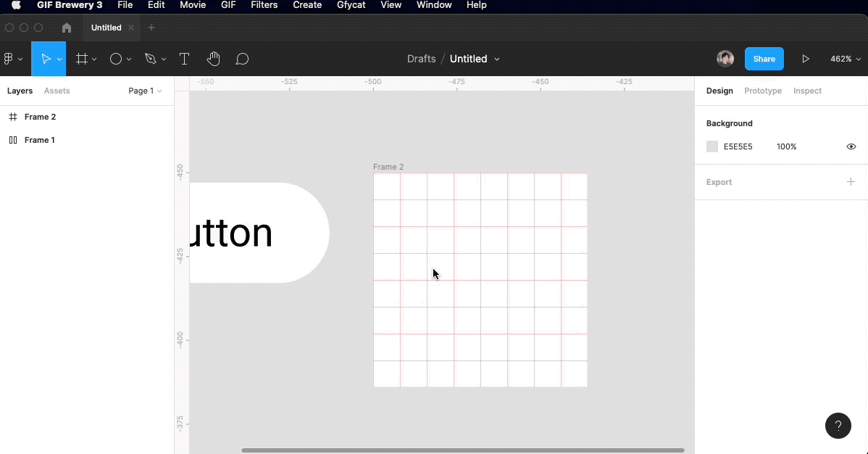The image size is (868, 454).
Task: Switch to the Prototype tab
Action: point(762,91)
